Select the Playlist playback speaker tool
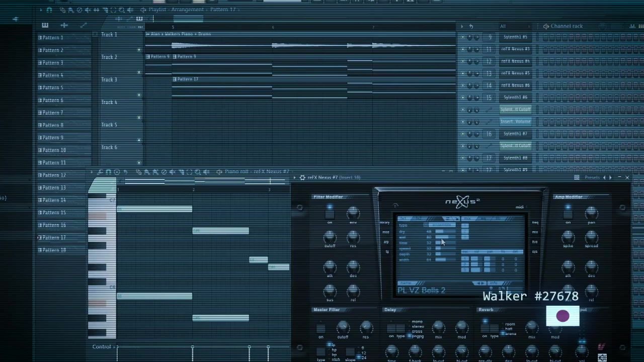644x362 pixels. pyautogui.click(x=130, y=10)
